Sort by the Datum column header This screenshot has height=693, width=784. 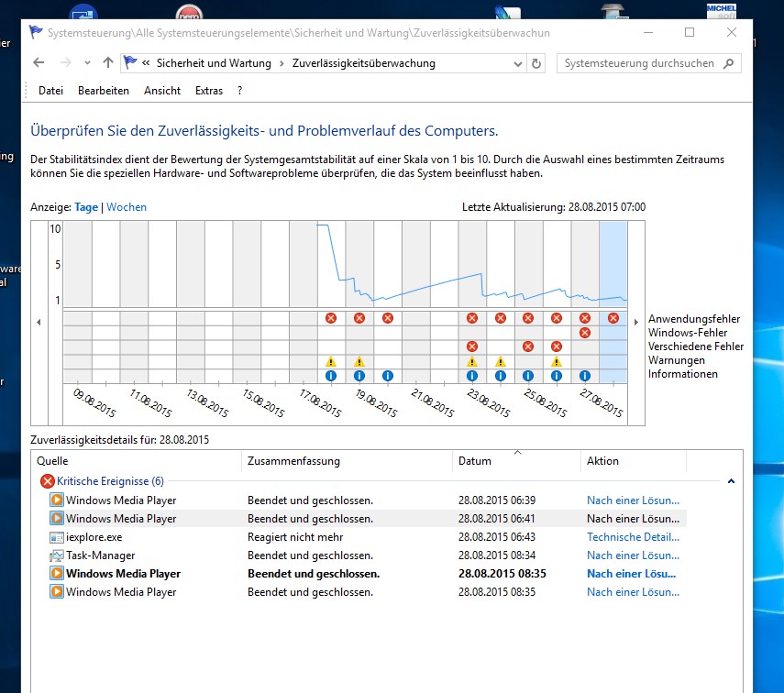click(516, 461)
